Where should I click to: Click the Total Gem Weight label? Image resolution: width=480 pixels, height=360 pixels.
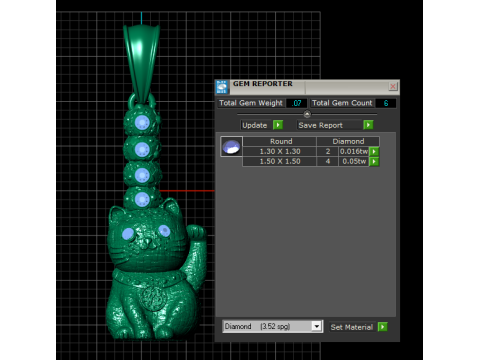tap(251, 103)
